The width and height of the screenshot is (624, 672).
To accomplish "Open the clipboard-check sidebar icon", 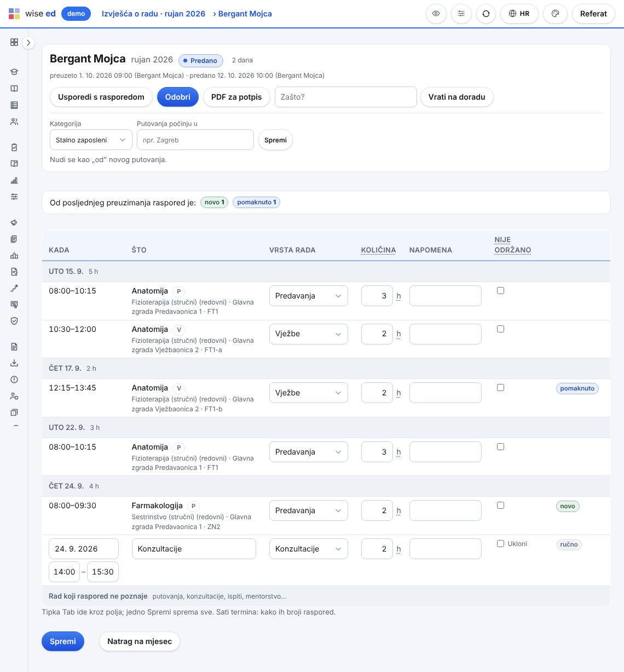I will pyautogui.click(x=14, y=147).
